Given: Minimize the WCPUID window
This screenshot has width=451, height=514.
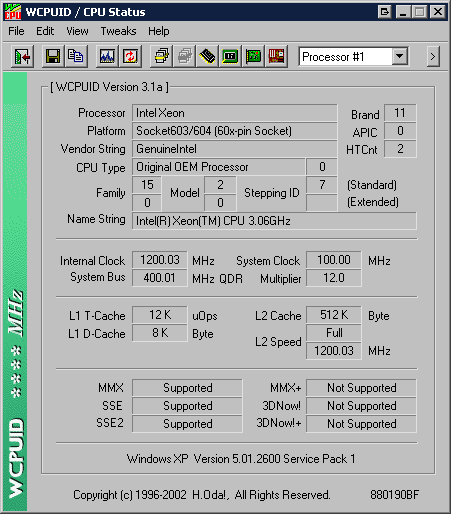Looking at the screenshot, I should coord(403,12).
